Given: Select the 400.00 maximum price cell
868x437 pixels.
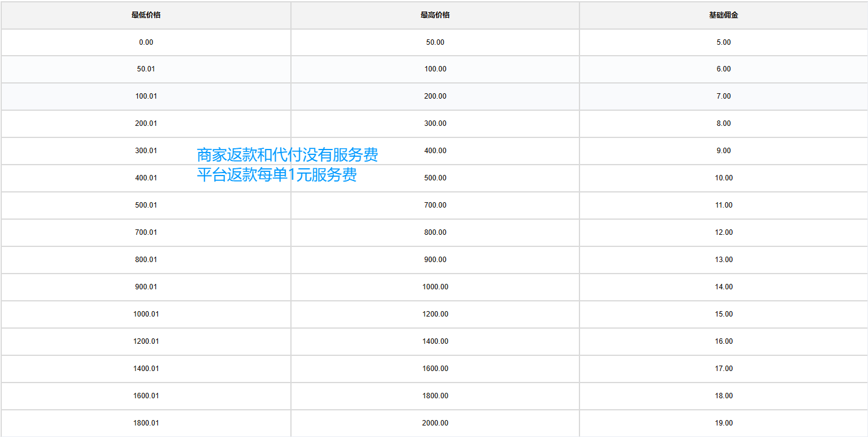Looking at the screenshot, I should pos(435,151).
